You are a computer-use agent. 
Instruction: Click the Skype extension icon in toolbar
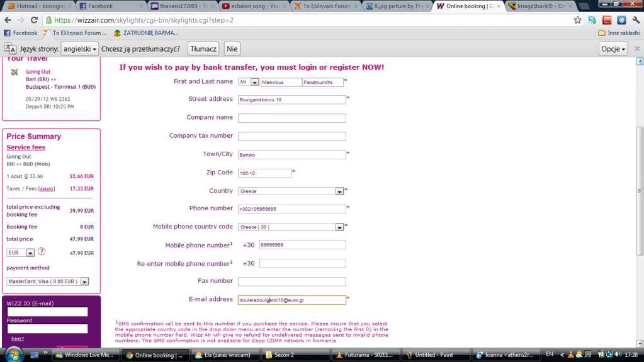pyautogui.click(x=592, y=20)
